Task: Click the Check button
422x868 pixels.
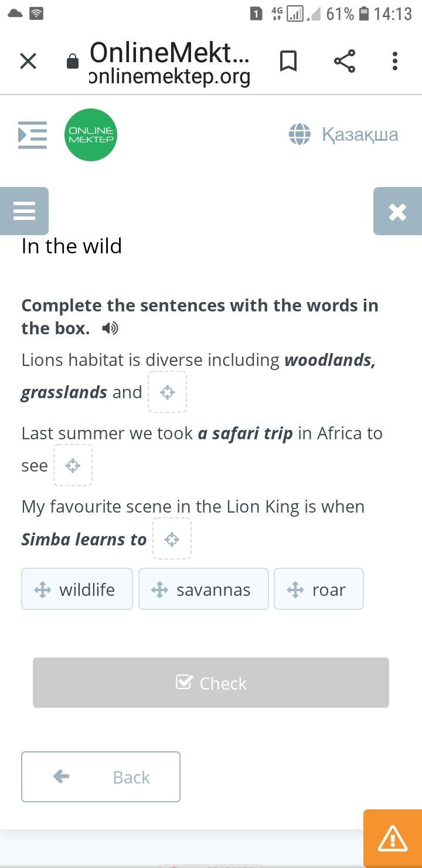Action: pyautogui.click(x=211, y=683)
